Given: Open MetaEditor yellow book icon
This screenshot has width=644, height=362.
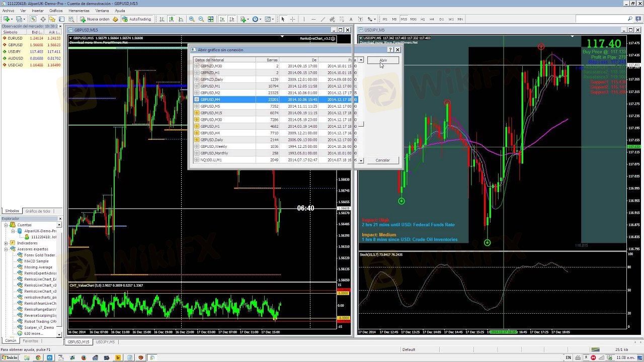Looking at the screenshot, I should [x=115, y=19].
